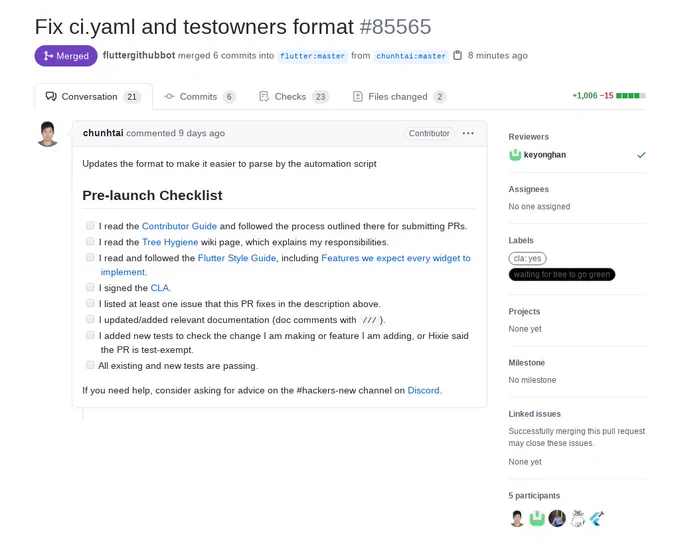Check the 'I signed the CLA' checkbox
The height and width of the screenshot is (541, 680).
90,287
